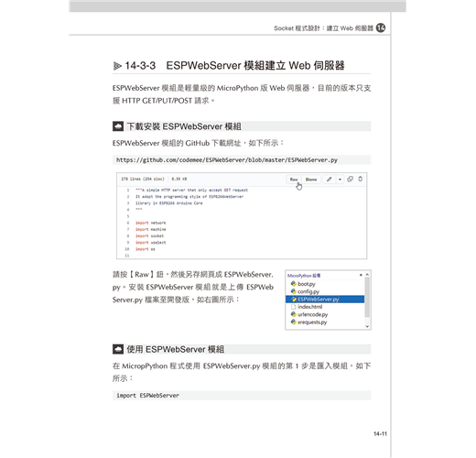The image size is (476, 458).
Task: Click the config.py Python file icon
Action: 294,291
